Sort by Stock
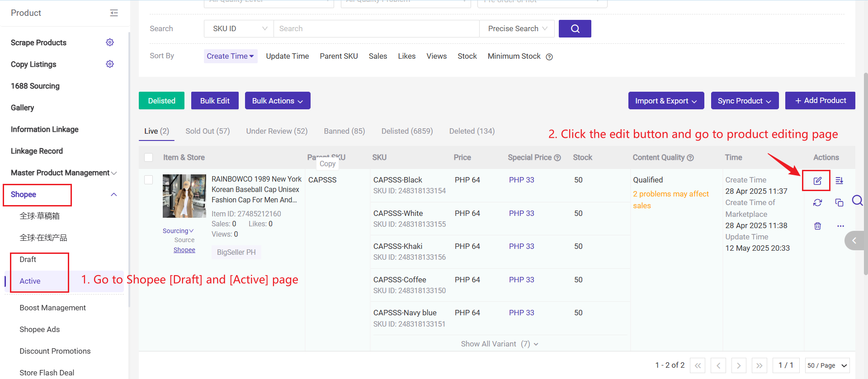 (x=467, y=56)
